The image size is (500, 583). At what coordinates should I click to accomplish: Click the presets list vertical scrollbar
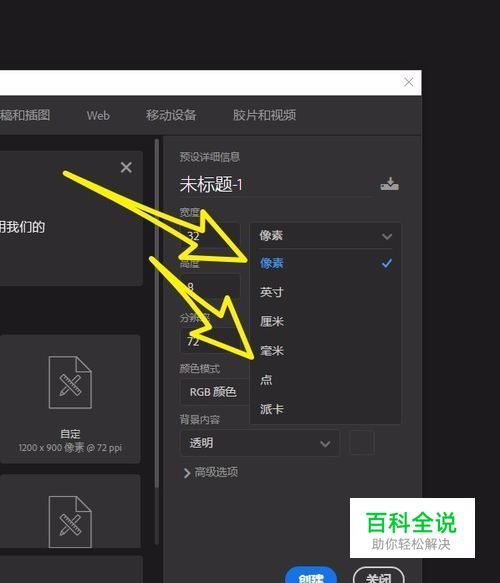coord(157,313)
